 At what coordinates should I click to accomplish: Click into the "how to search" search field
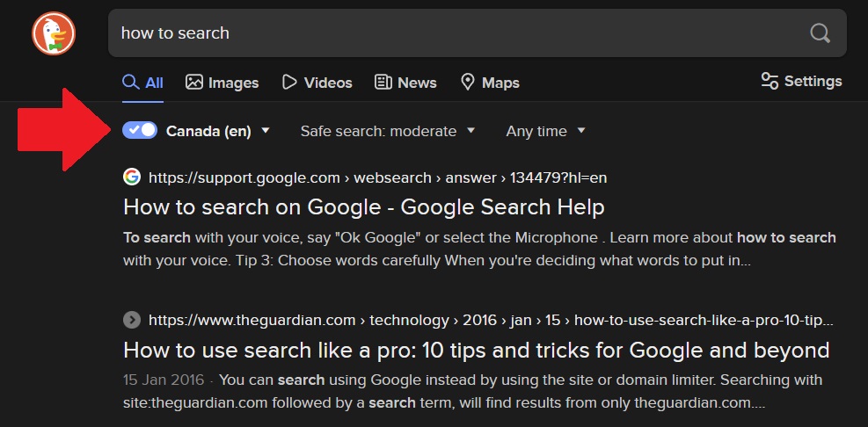pyautogui.click(x=457, y=33)
